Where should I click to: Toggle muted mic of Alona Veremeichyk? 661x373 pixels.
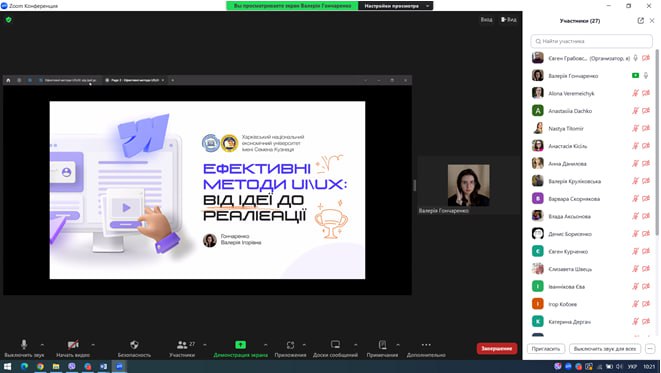[636, 93]
